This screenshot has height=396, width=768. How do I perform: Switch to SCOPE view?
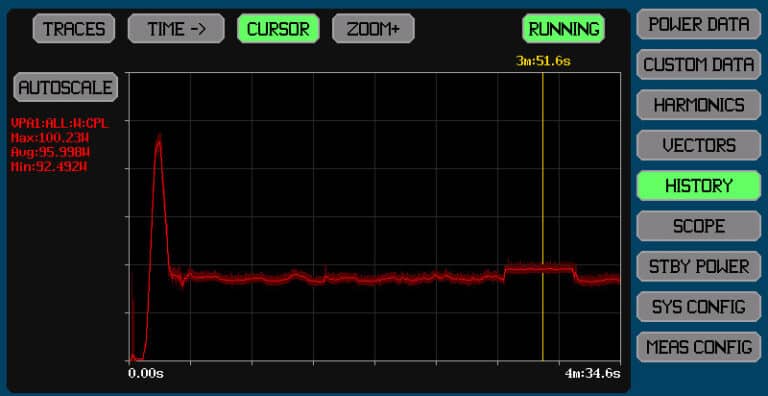[x=699, y=226]
